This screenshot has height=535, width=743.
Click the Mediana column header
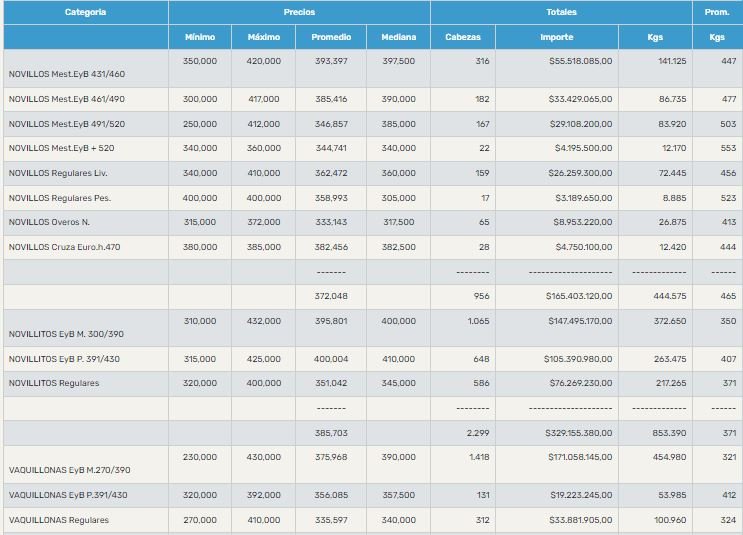click(398, 37)
